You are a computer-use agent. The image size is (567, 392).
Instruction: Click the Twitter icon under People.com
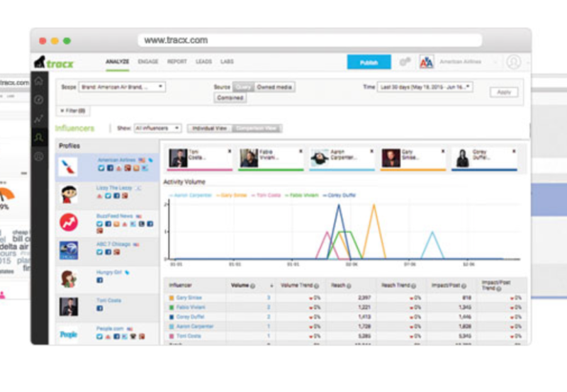click(99, 336)
